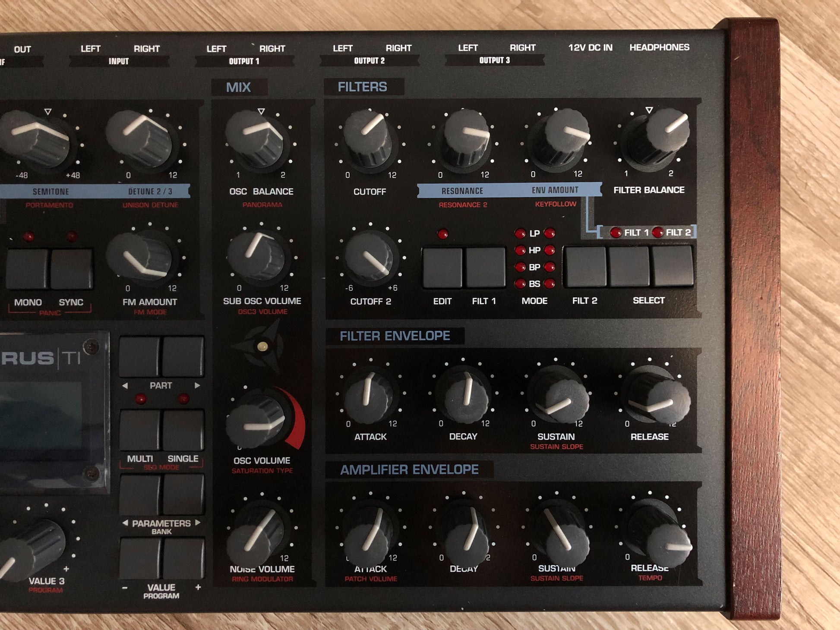Click the Part right arrow button
Screen dimensions: 840x630
point(183,357)
